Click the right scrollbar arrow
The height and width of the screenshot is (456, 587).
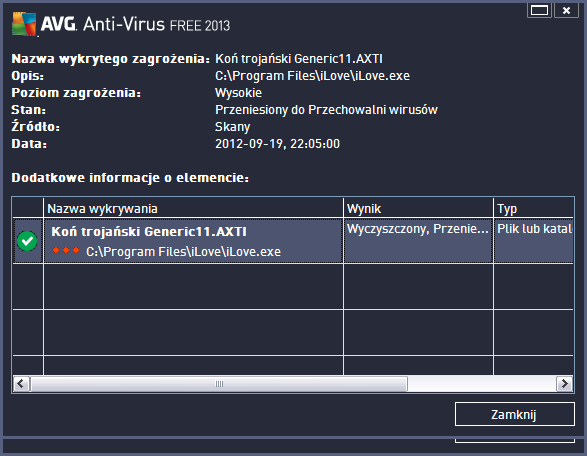click(x=565, y=384)
